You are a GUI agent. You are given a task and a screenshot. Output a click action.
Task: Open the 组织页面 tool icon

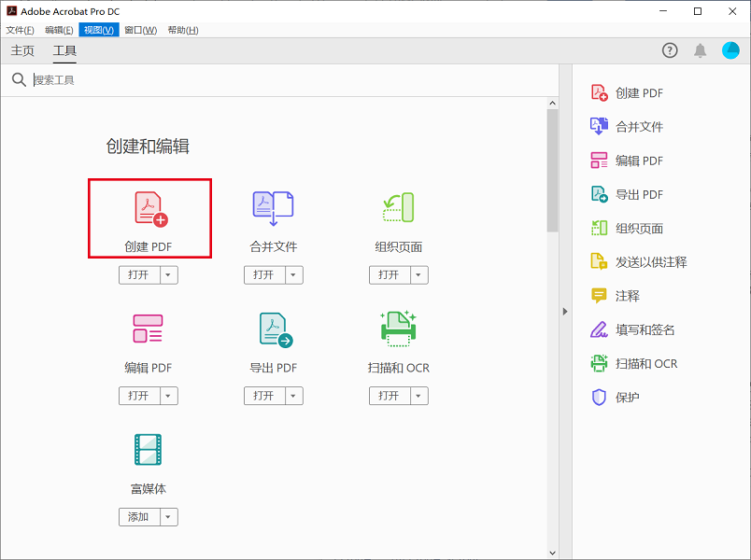click(399, 208)
